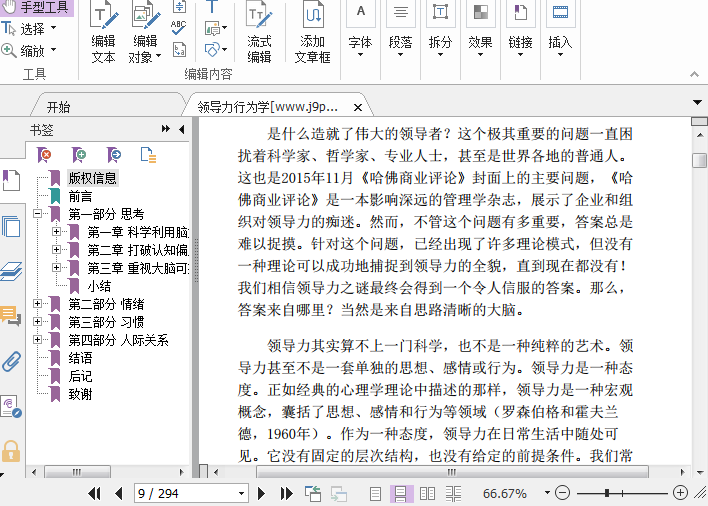Click the go to bookmark destination icon
Image resolution: width=708 pixels, height=506 pixels.
click(x=114, y=155)
